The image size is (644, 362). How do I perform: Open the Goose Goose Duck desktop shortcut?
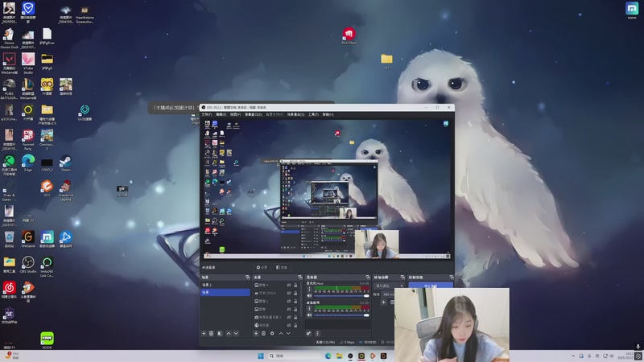(x=9, y=38)
